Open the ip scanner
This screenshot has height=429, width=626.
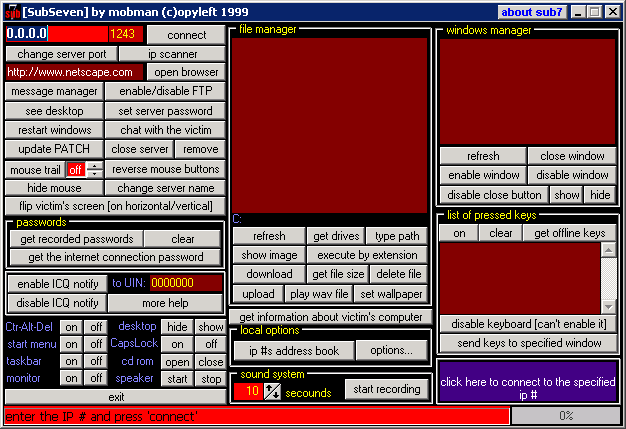tap(172, 53)
